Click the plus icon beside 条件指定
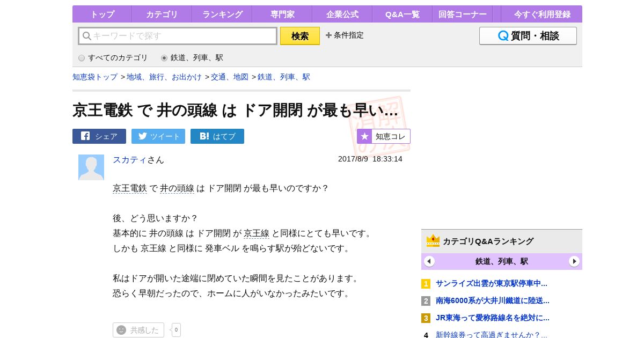Screen dimensions: 644x338 click(328, 35)
